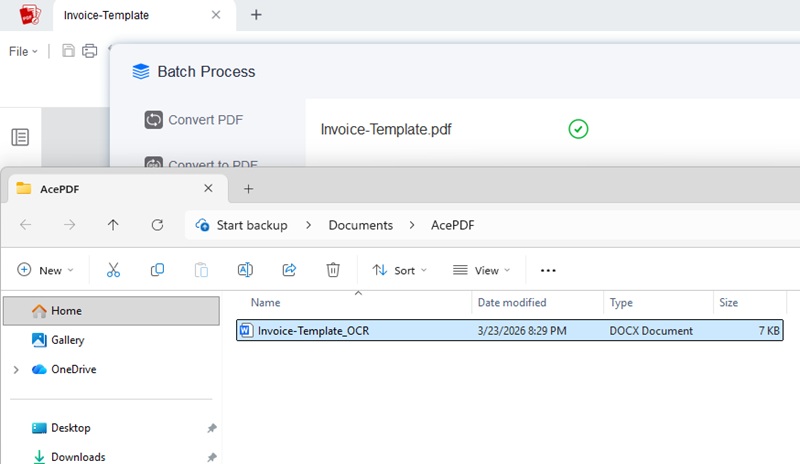Go forward in File Explorer

point(69,225)
